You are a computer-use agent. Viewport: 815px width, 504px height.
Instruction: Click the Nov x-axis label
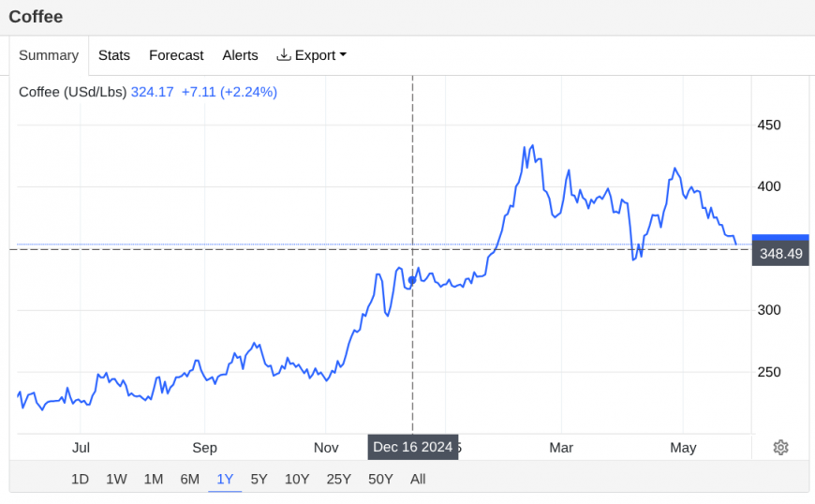click(326, 448)
